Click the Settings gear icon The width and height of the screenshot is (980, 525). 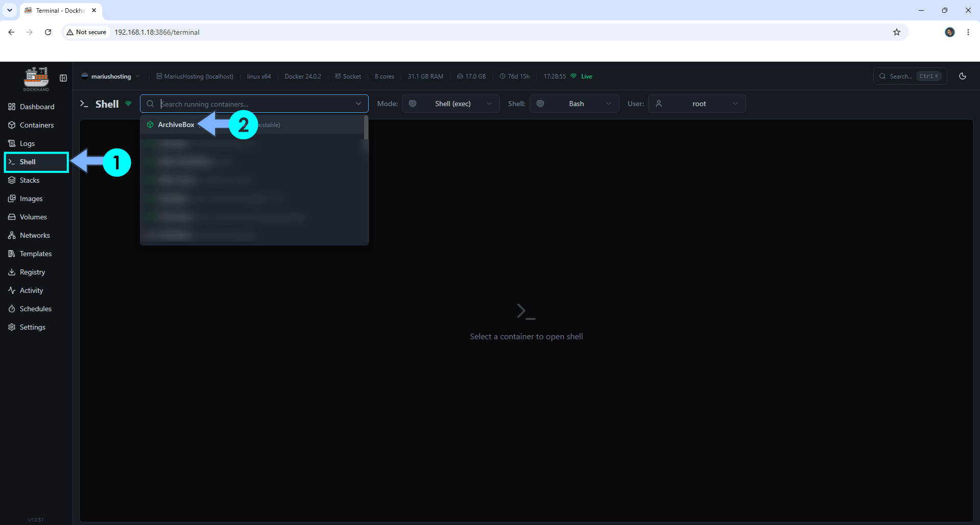12,327
